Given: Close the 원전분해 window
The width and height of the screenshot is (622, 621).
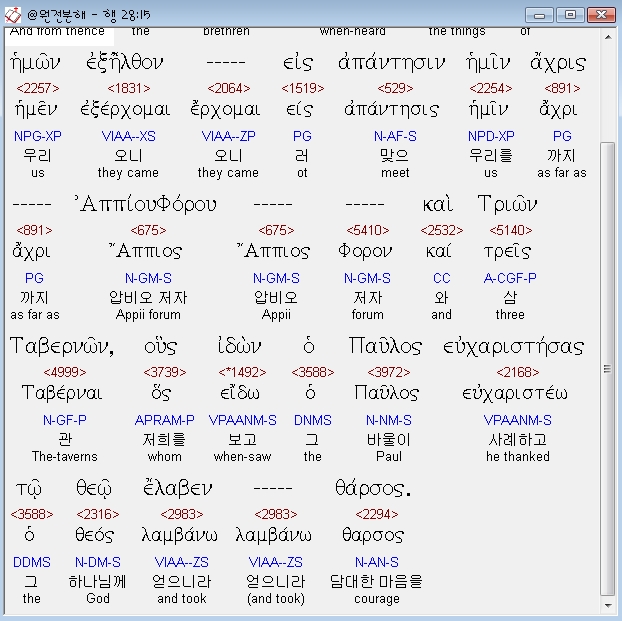Looking at the screenshot, I should [601, 15].
